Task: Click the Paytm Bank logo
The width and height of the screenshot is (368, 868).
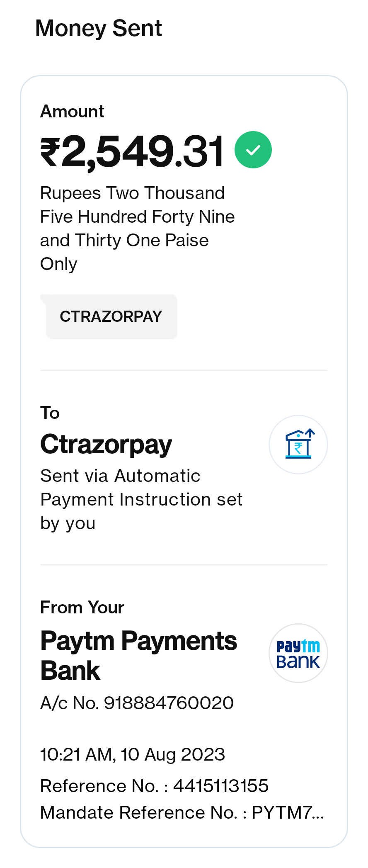Action: pos(298,653)
